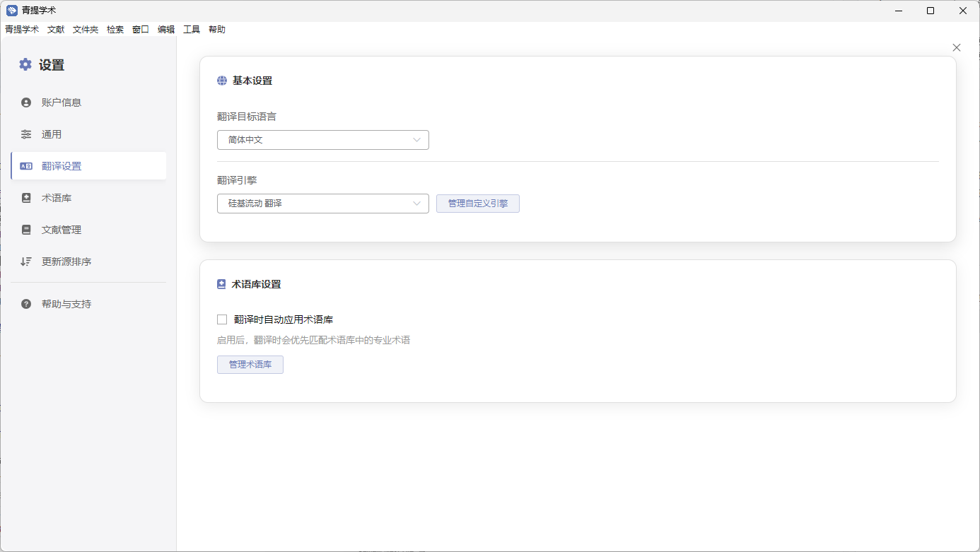980x552 pixels.
Task: Open the 编辑 menu
Action: pyautogui.click(x=166, y=30)
